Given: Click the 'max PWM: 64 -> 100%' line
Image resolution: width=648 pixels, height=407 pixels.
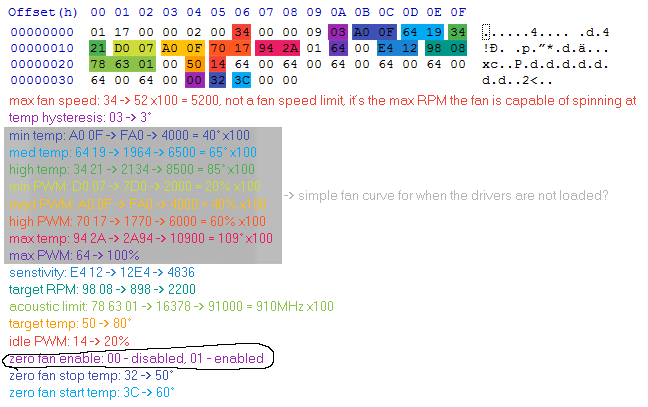Looking at the screenshot, I should pos(74,255).
